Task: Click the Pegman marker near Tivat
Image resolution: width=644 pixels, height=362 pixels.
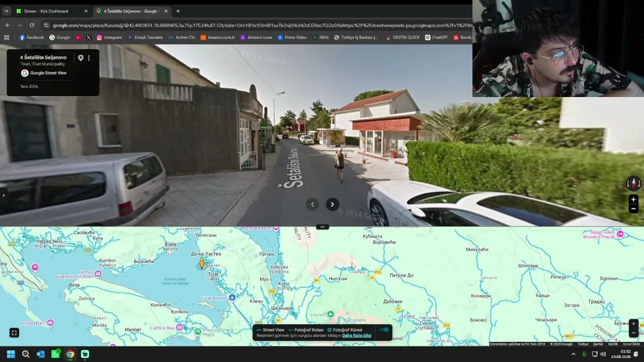Action: point(202,262)
